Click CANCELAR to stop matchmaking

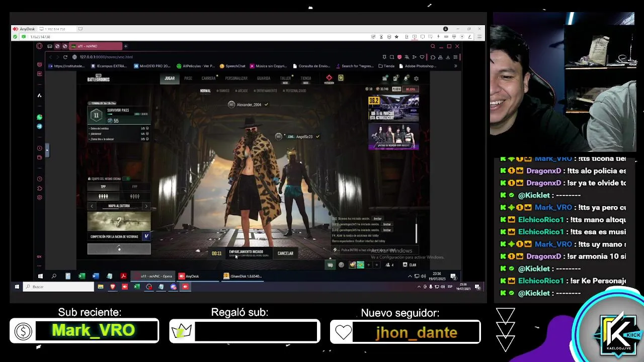tap(285, 253)
